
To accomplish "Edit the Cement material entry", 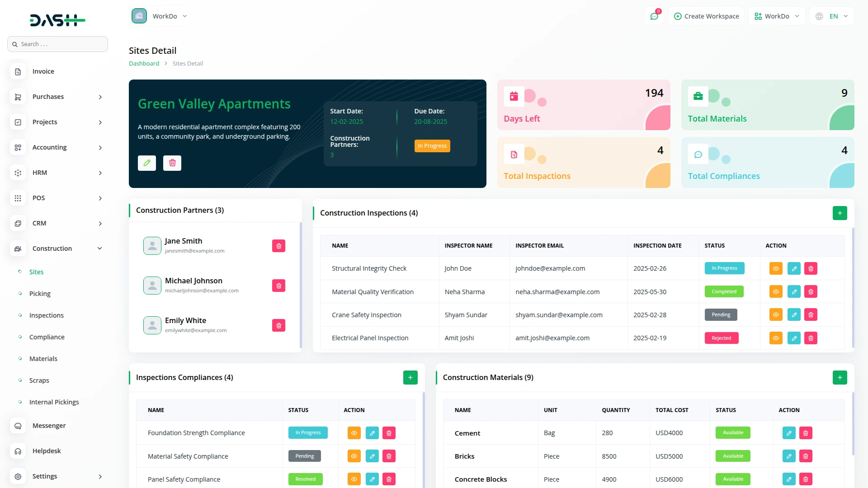I will 789,433.
